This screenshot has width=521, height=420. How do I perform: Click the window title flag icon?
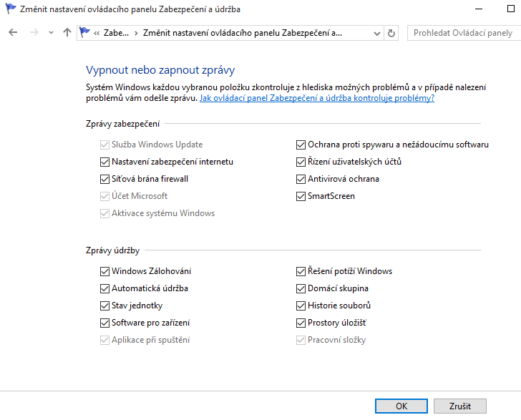tap(11, 9)
